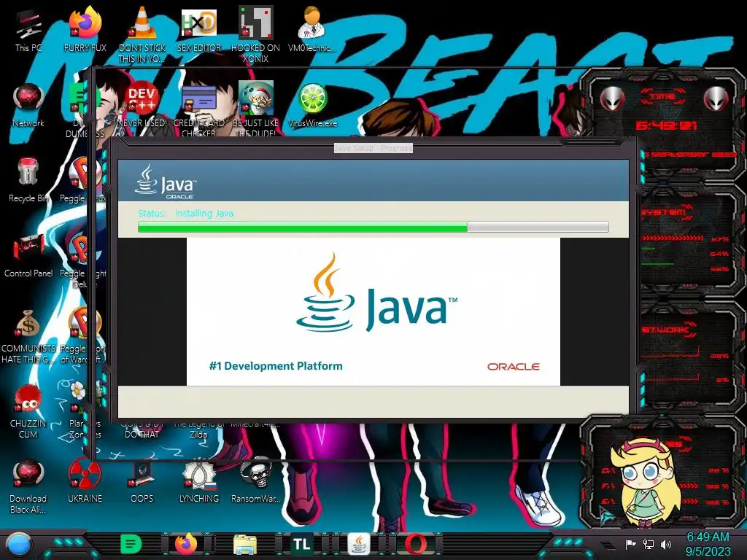Open the Download Black Ali shortcut
Screen dimensions: 747x560
coord(28,486)
